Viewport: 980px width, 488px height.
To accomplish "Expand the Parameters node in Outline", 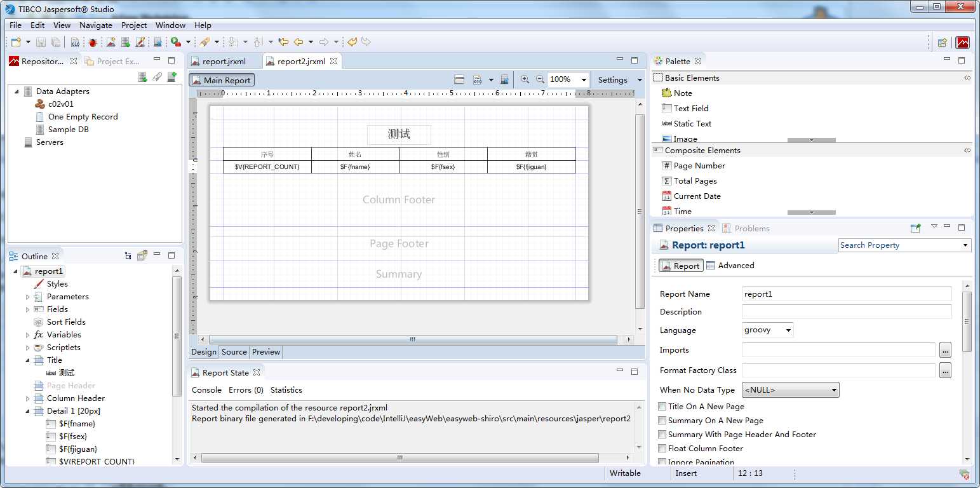I will (x=27, y=297).
